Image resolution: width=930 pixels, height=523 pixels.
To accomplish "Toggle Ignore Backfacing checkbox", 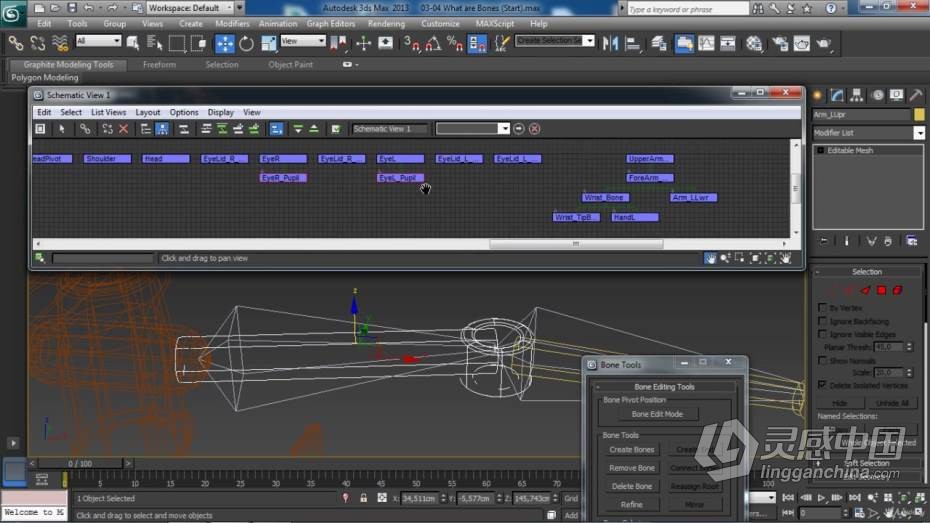I will (822, 321).
